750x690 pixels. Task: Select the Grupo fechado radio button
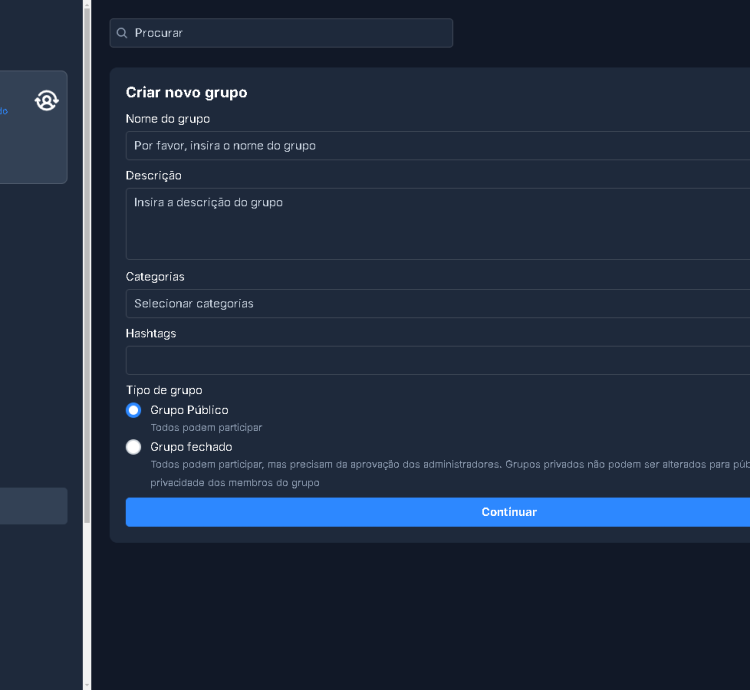pos(134,447)
